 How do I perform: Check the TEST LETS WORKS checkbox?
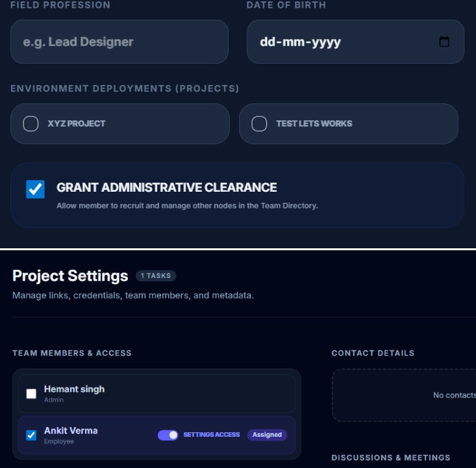[259, 123]
